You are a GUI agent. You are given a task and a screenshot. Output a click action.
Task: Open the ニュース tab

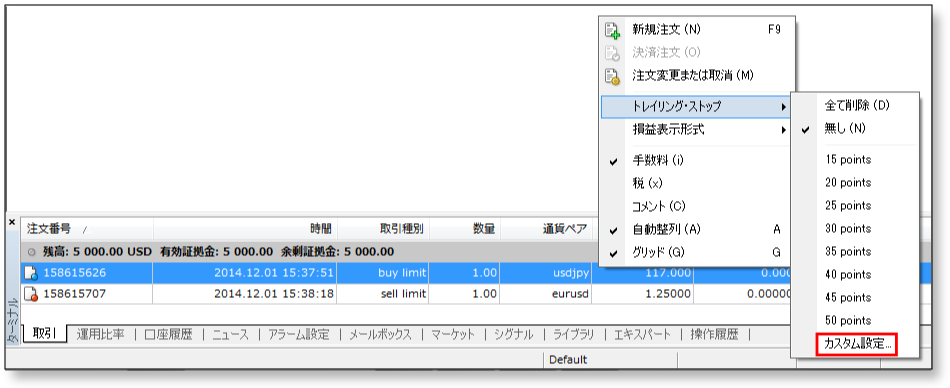click(231, 335)
